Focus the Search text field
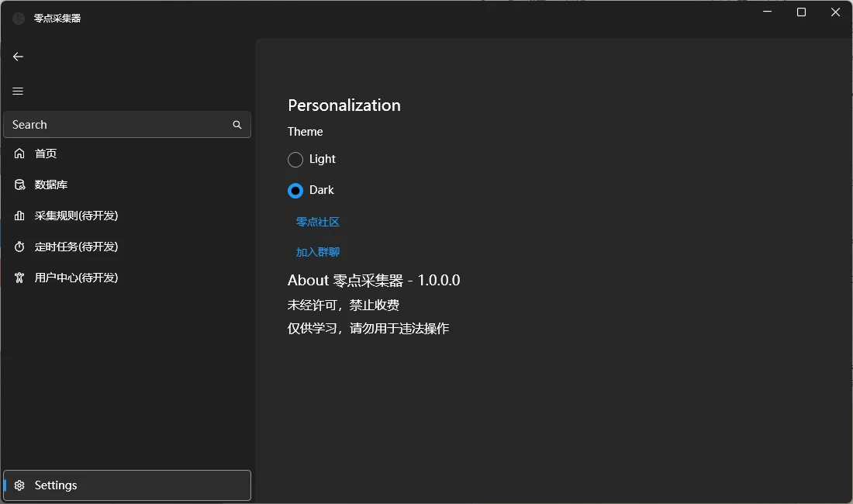The image size is (853, 504). 116,125
